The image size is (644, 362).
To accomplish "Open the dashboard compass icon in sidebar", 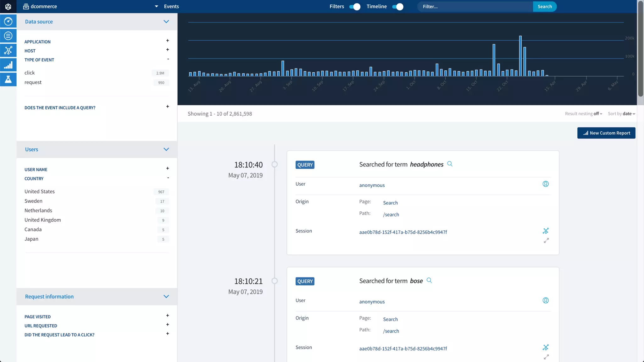I will point(8,21).
